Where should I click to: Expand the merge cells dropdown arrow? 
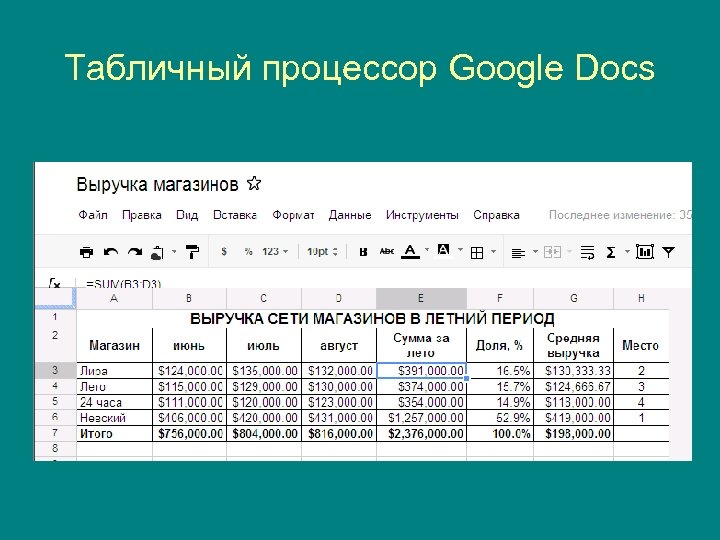coord(569,251)
